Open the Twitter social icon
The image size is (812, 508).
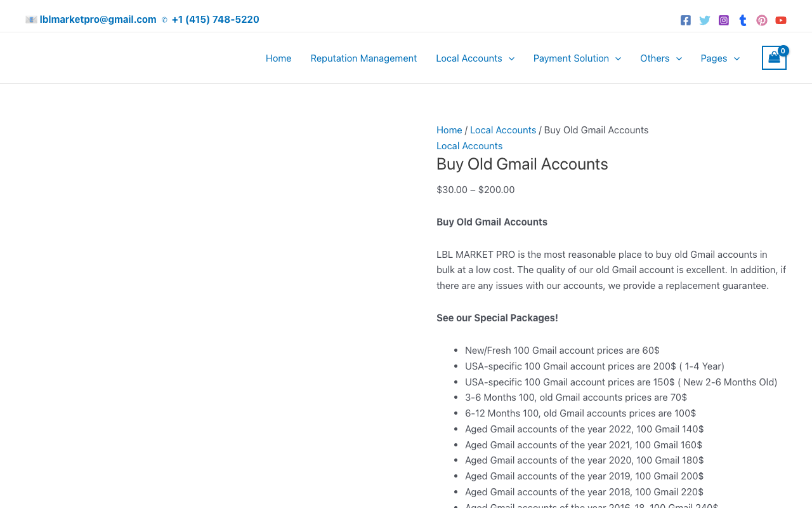pyautogui.click(x=705, y=20)
